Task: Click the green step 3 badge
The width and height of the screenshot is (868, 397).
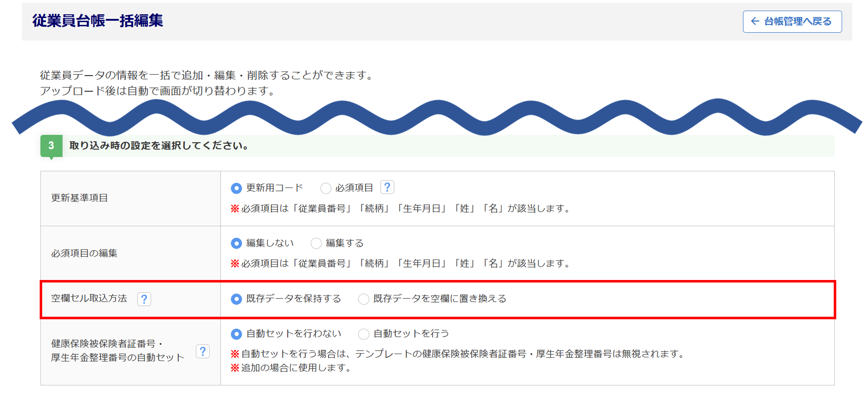Action: pos(51,146)
